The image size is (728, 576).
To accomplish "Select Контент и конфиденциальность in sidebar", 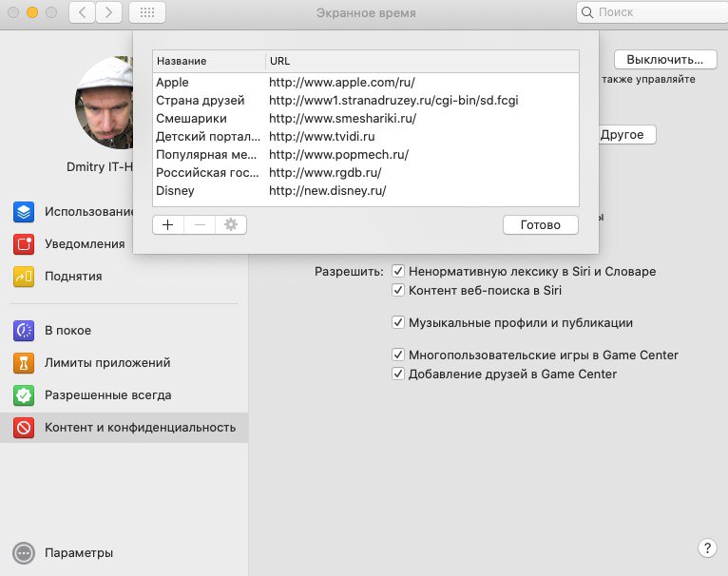I will click(124, 428).
